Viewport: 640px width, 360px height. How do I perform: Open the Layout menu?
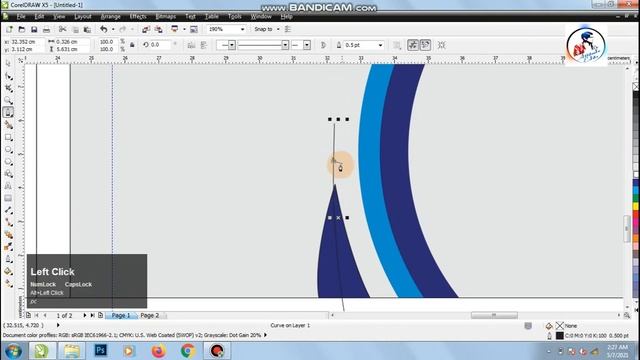click(x=83, y=17)
